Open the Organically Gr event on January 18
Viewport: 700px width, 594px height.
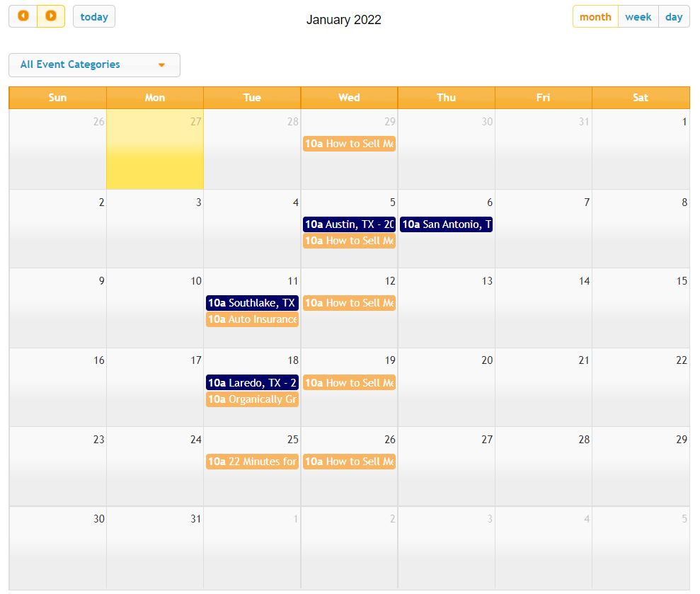click(252, 399)
